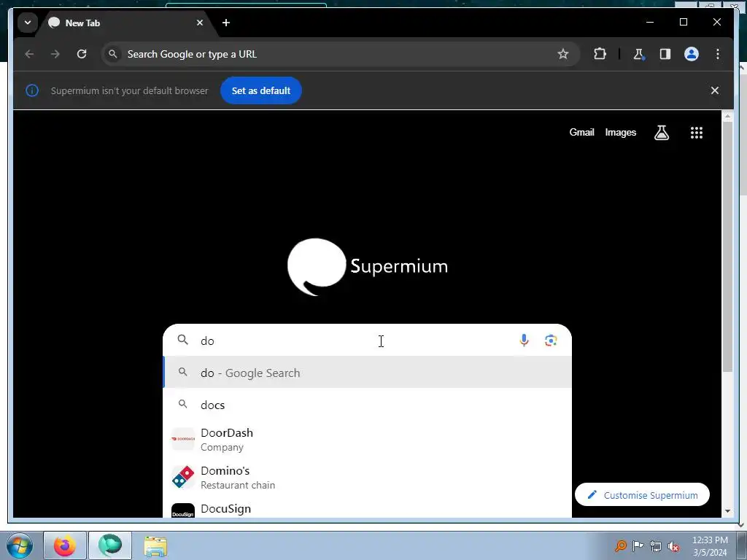Image resolution: width=747 pixels, height=560 pixels.
Task: Dismiss the default browser infobar
Action: coord(715,90)
